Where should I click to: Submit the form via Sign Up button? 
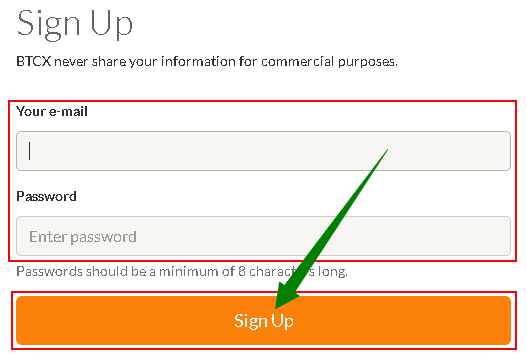pyautogui.click(x=264, y=320)
